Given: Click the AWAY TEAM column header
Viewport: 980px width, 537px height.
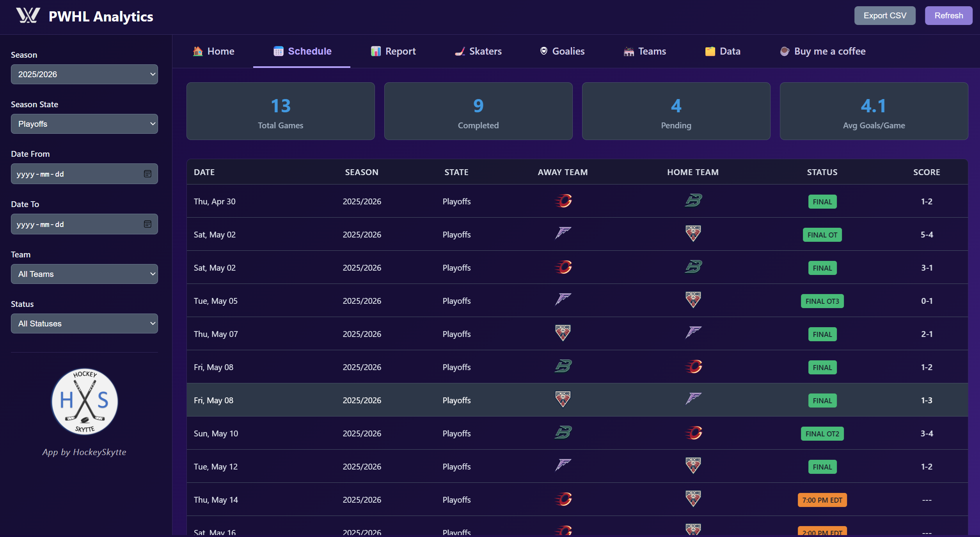Looking at the screenshot, I should pyautogui.click(x=563, y=172).
